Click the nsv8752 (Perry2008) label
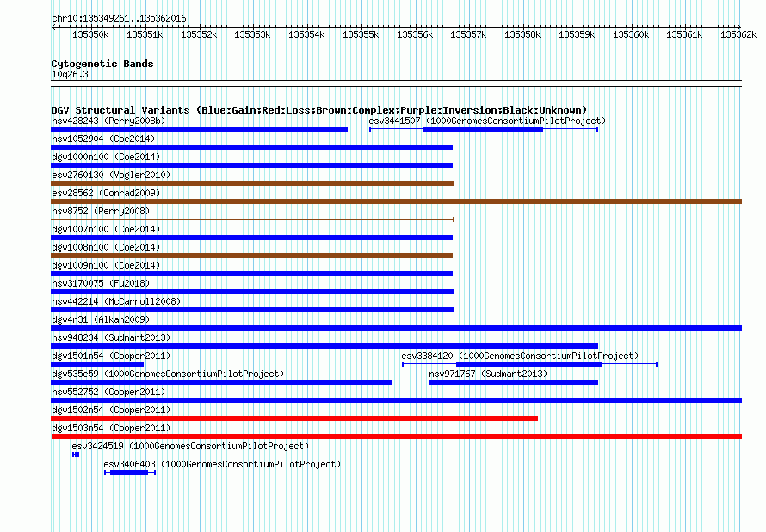This screenshot has width=766, height=532. 101,211
